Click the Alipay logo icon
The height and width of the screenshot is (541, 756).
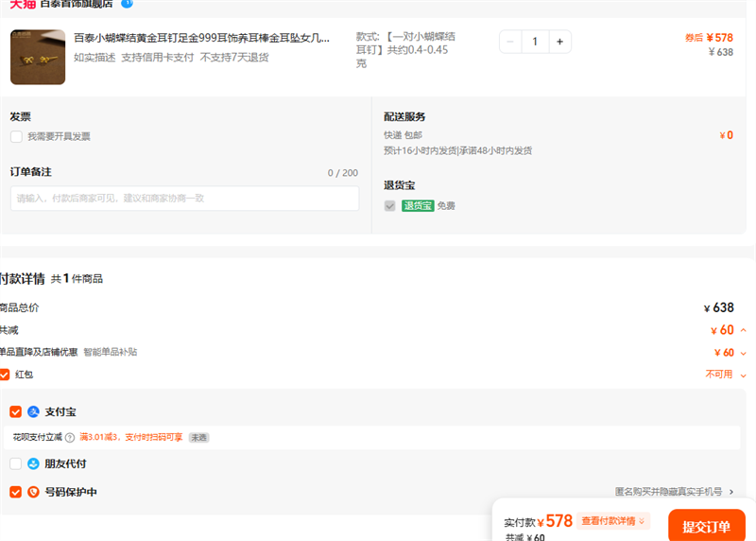(33, 411)
